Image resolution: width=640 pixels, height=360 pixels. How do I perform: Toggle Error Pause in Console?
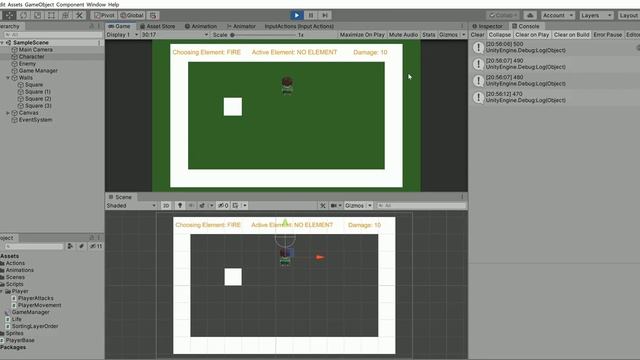coord(608,35)
